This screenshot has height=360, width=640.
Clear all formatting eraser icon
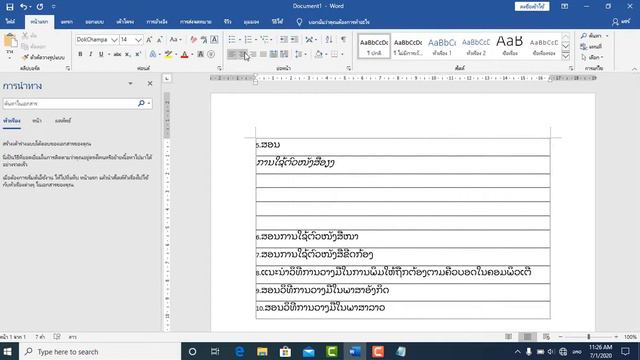point(193,40)
